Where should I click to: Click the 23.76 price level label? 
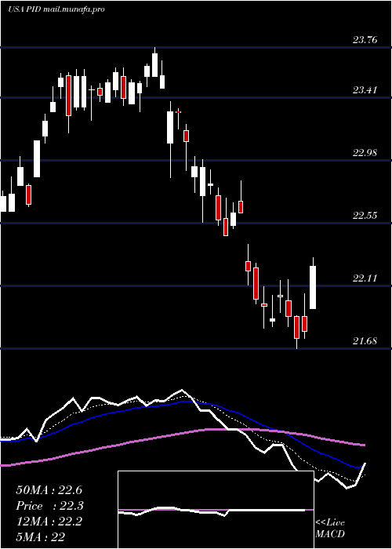coord(365,39)
